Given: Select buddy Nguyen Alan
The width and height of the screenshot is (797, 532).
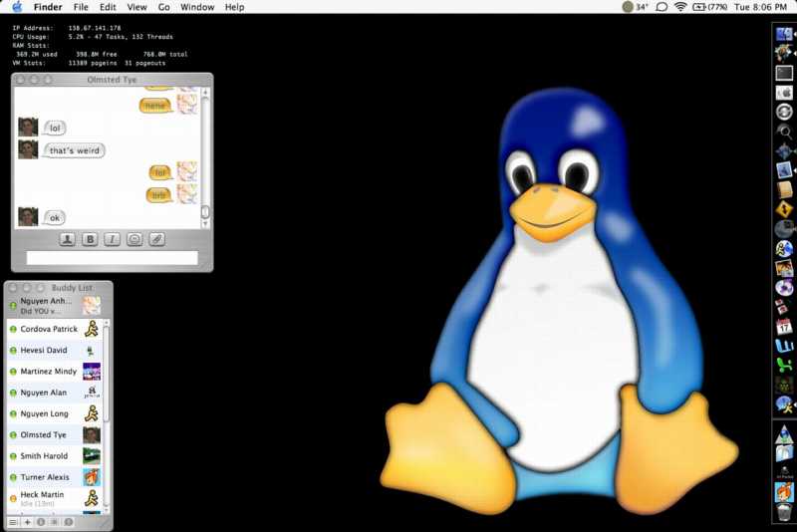Looking at the screenshot, I should pos(55,393).
